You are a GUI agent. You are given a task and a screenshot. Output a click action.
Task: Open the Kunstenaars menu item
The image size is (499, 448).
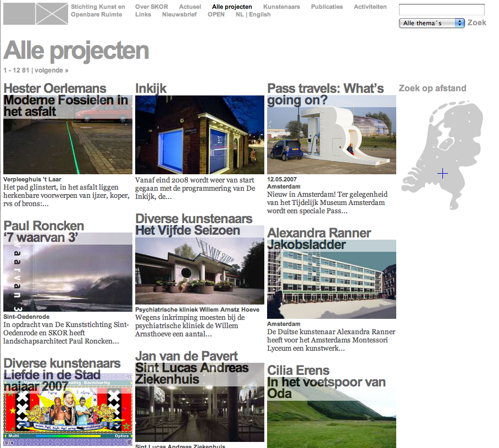281,7
